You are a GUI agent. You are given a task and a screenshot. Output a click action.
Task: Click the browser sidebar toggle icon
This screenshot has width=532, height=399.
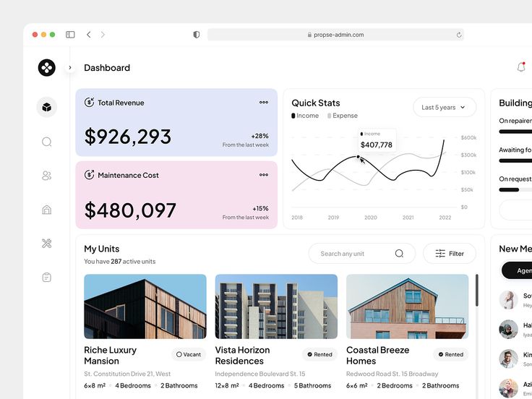pyautogui.click(x=70, y=35)
